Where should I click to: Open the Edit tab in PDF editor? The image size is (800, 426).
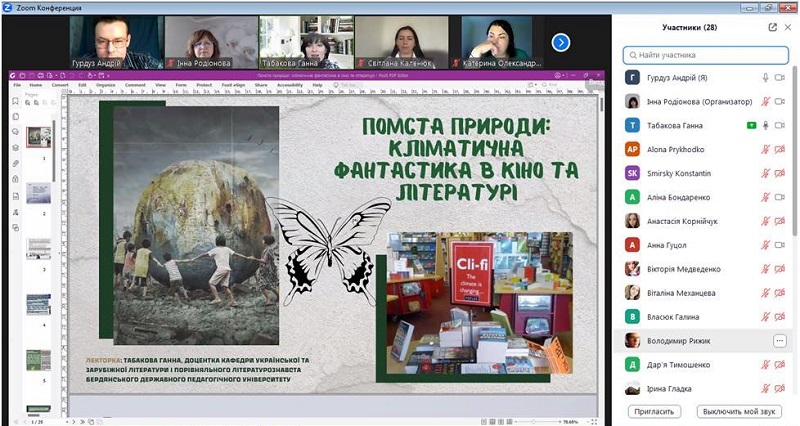(x=82, y=85)
